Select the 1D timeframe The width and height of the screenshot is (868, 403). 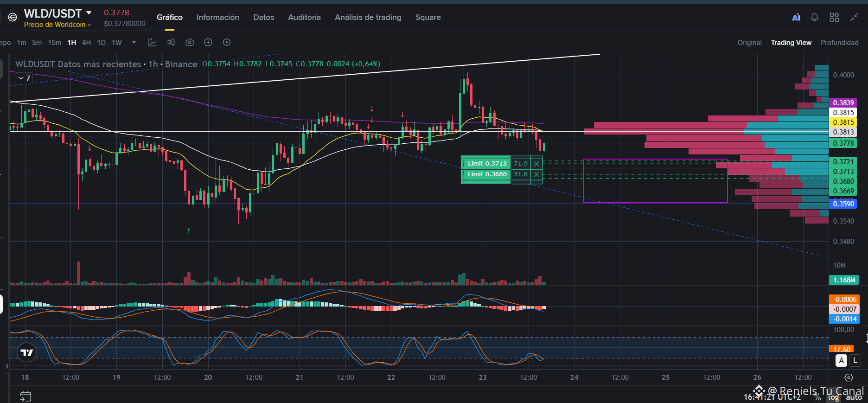[x=101, y=43]
